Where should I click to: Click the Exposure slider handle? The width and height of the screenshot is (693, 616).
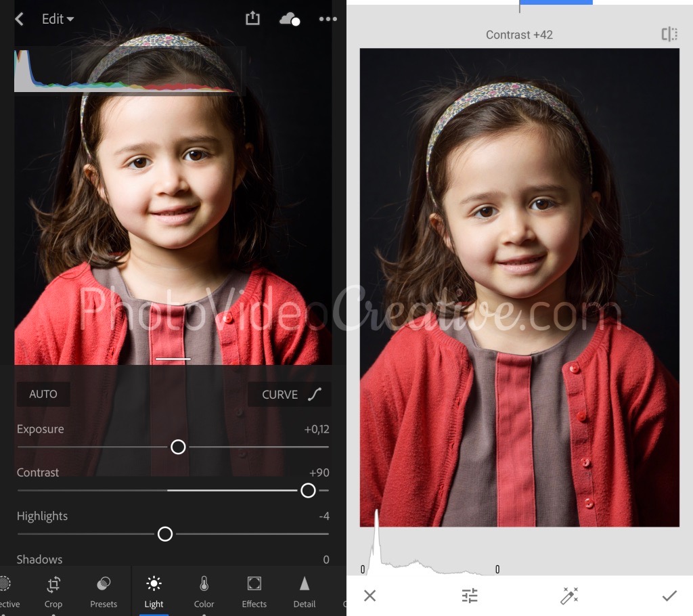(178, 447)
